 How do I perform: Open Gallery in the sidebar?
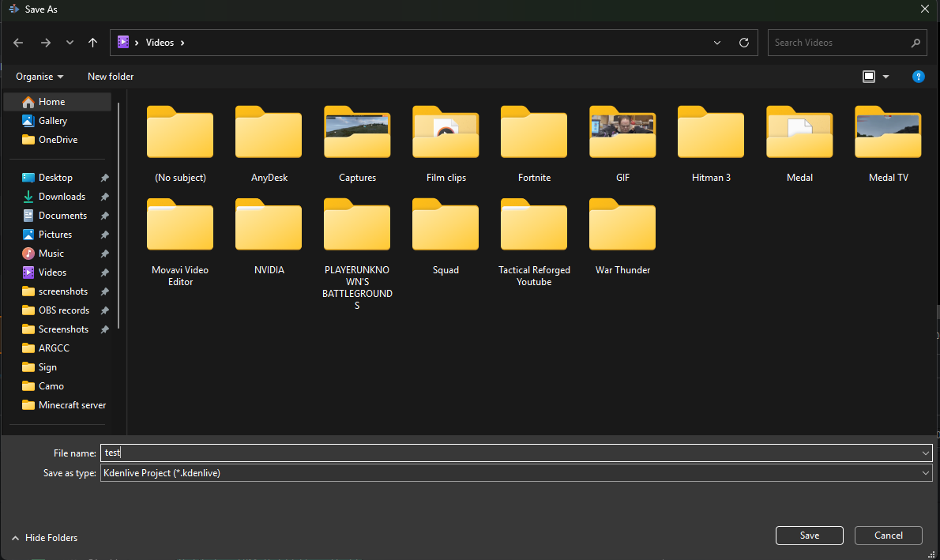pos(53,121)
